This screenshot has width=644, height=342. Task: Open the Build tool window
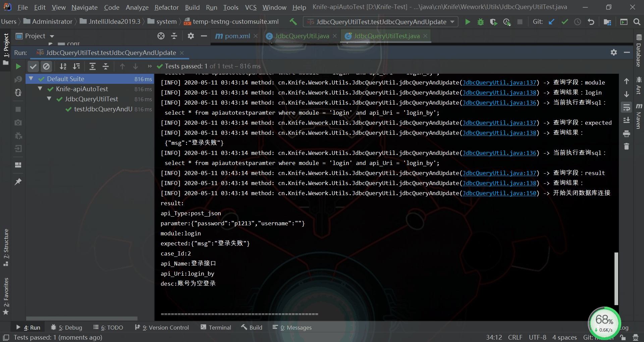pos(252,328)
